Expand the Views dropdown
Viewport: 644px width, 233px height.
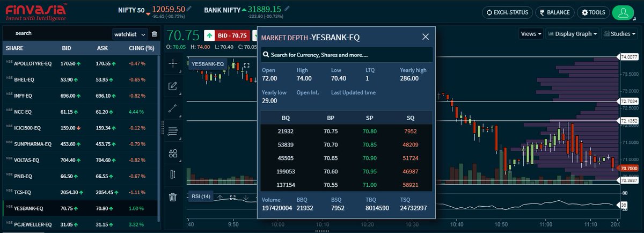pos(531,34)
